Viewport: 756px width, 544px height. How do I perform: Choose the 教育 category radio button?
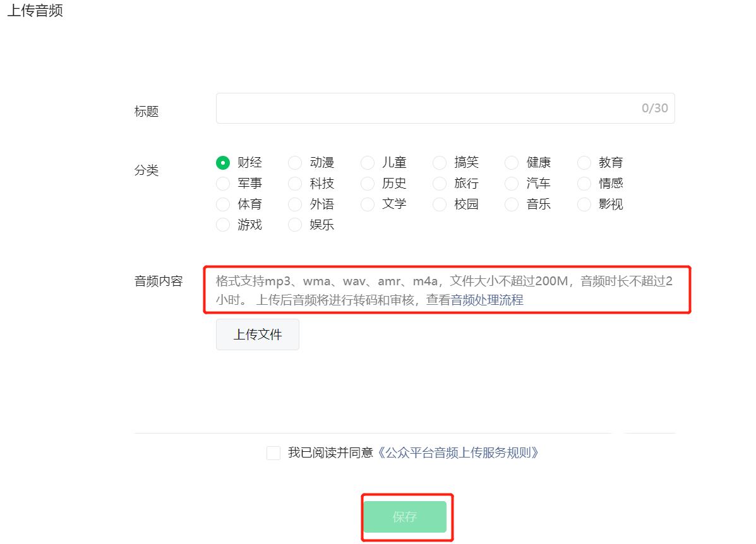[584, 163]
